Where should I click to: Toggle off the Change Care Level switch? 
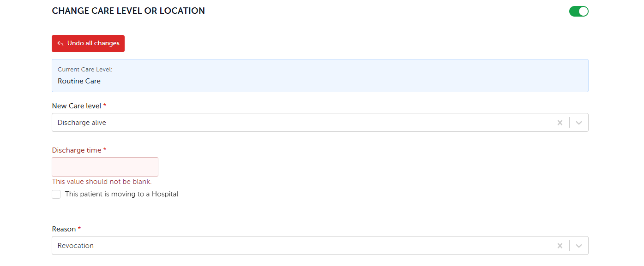point(578,11)
